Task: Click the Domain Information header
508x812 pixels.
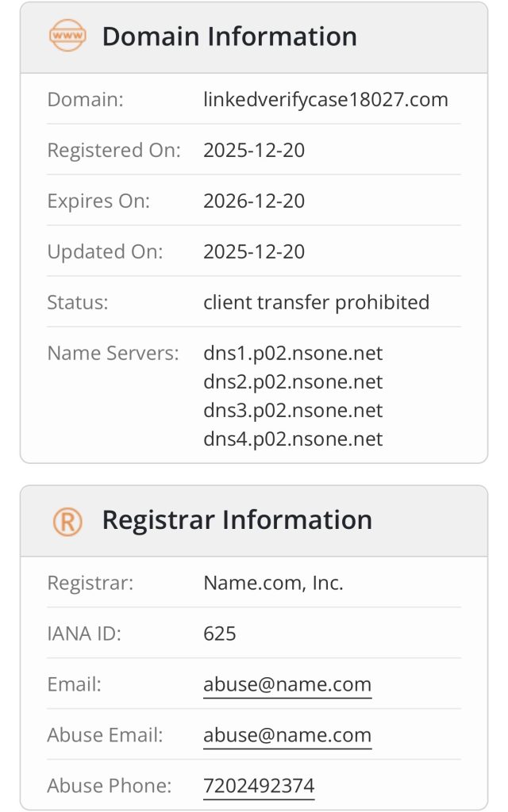Action: tap(229, 36)
